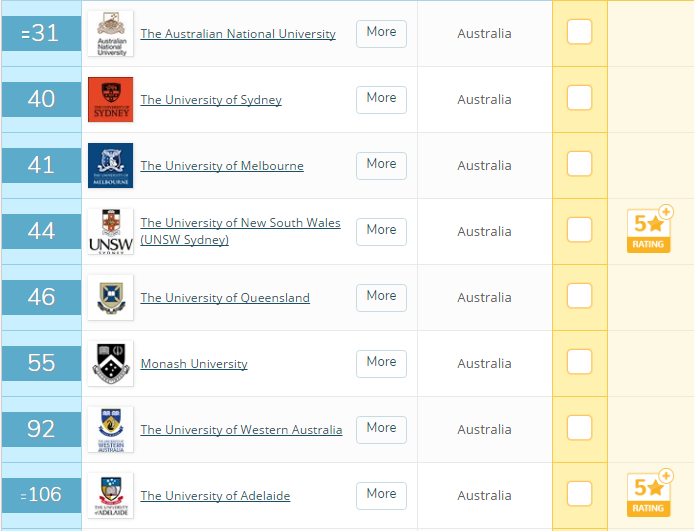Click the University of Adelaide logo

pos(110,495)
